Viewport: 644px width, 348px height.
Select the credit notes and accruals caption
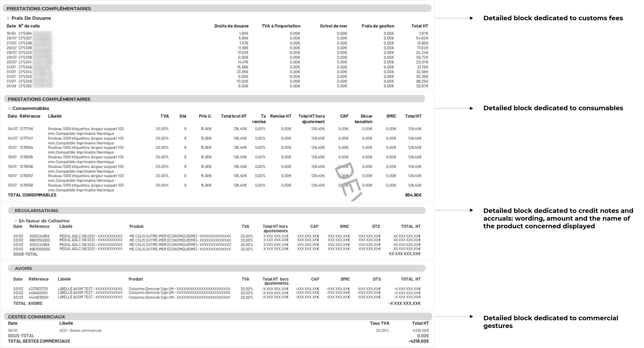[558, 218]
